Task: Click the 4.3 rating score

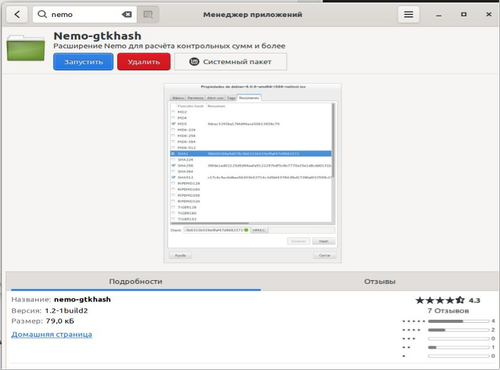Action: tap(474, 300)
